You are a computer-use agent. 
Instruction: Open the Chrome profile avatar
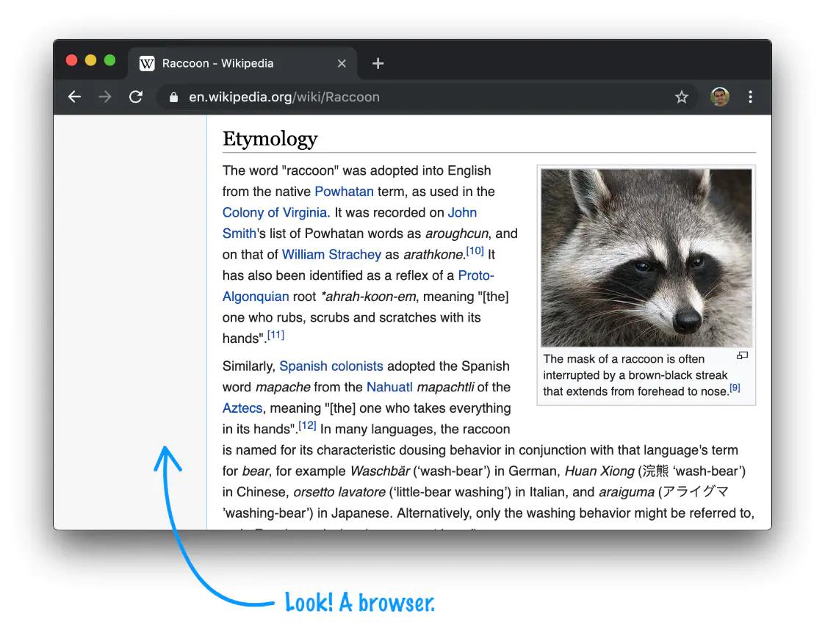click(x=719, y=96)
